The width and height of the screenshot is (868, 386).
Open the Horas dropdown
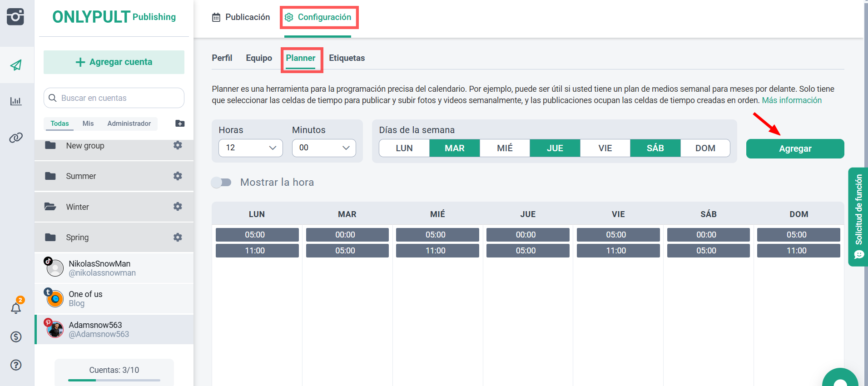click(251, 148)
